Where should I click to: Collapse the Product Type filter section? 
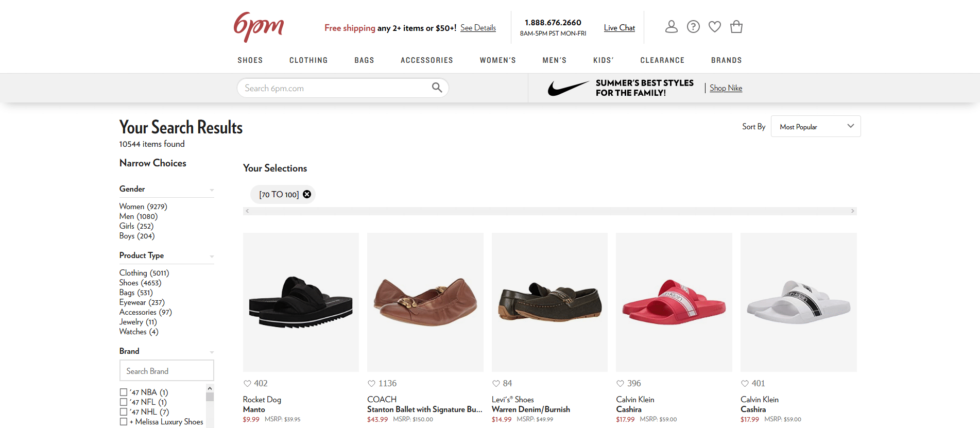coord(212,256)
